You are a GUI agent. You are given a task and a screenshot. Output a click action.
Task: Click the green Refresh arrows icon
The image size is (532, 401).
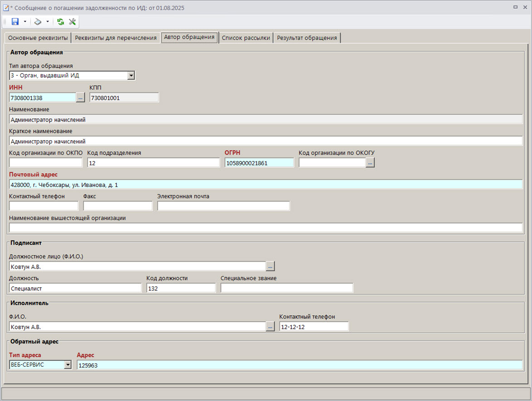pyautogui.click(x=61, y=22)
